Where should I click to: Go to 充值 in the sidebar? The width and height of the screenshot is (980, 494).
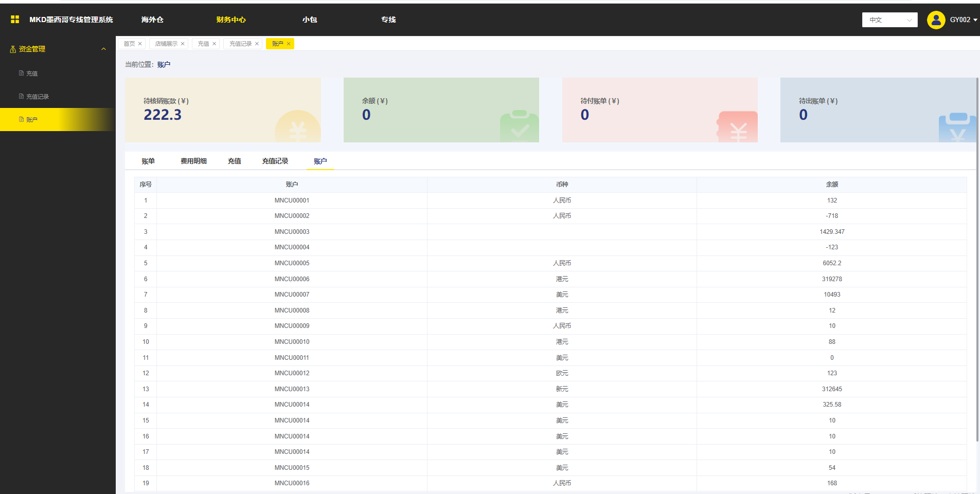coord(32,74)
